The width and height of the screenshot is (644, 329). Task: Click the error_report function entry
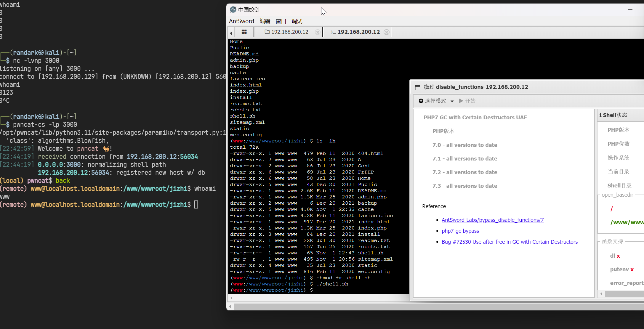point(627,283)
